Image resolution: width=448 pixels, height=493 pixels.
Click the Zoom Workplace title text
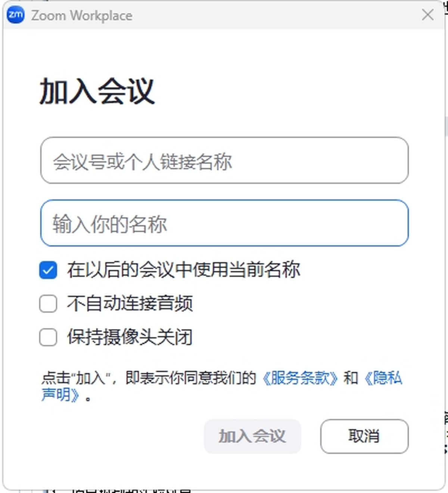point(82,16)
